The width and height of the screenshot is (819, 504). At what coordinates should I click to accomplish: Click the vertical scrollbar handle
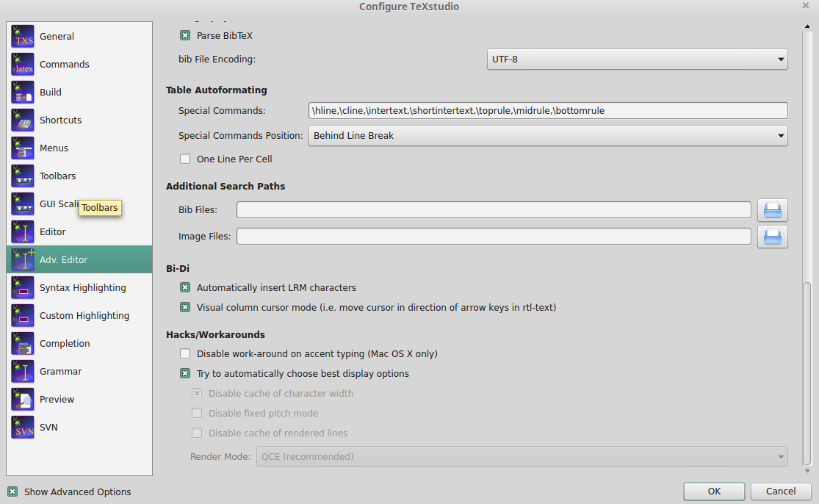click(x=807, y=373)
